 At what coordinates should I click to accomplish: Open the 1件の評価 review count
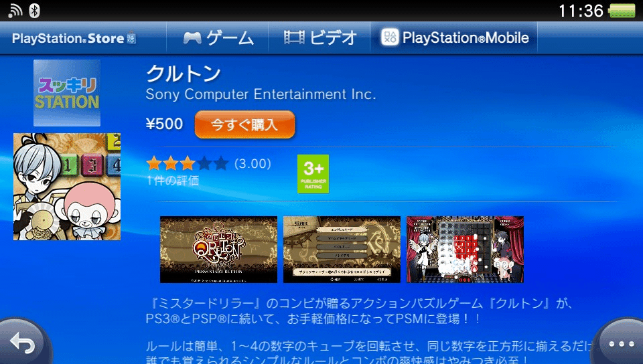(173, 180)
